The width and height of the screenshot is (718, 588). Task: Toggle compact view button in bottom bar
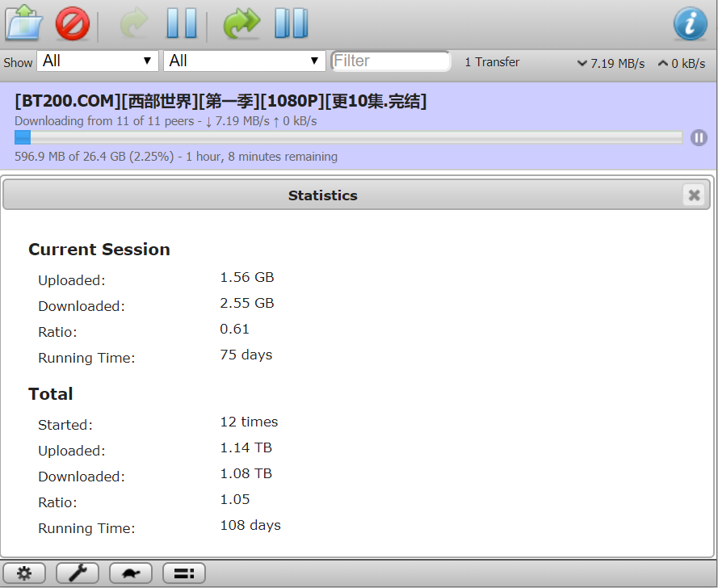184,573
